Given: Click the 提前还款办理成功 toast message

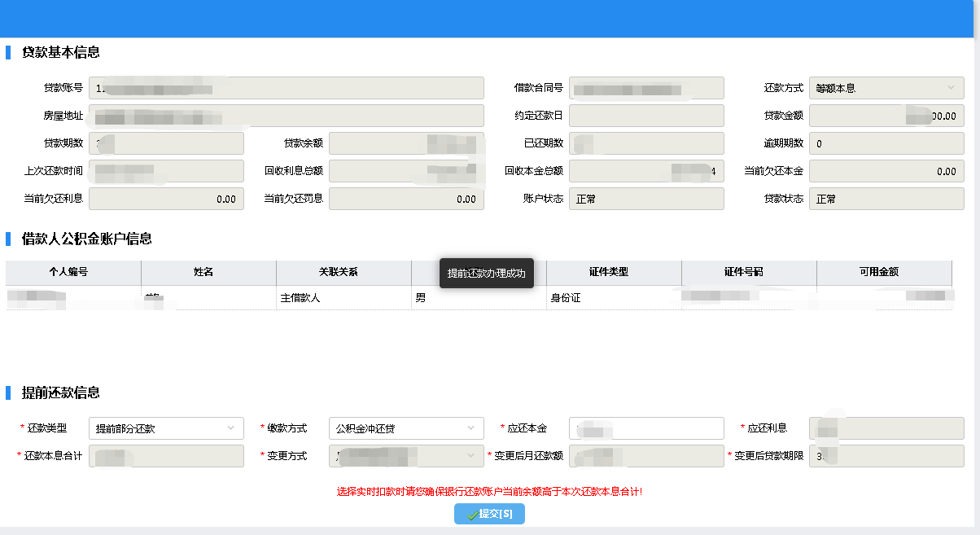Looking at the screenshot, I should [486, 274].
